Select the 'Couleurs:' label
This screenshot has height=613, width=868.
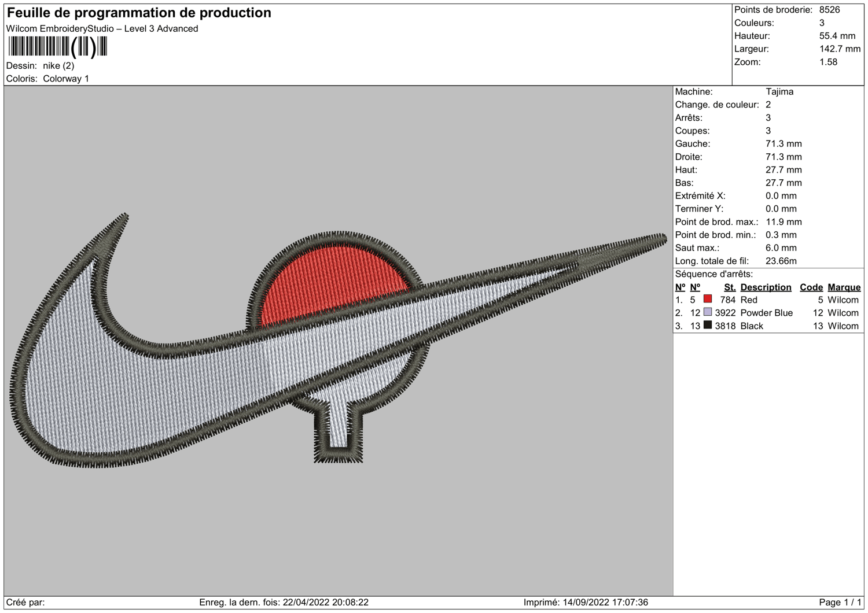pyautogui.click(x=754, y=23)
